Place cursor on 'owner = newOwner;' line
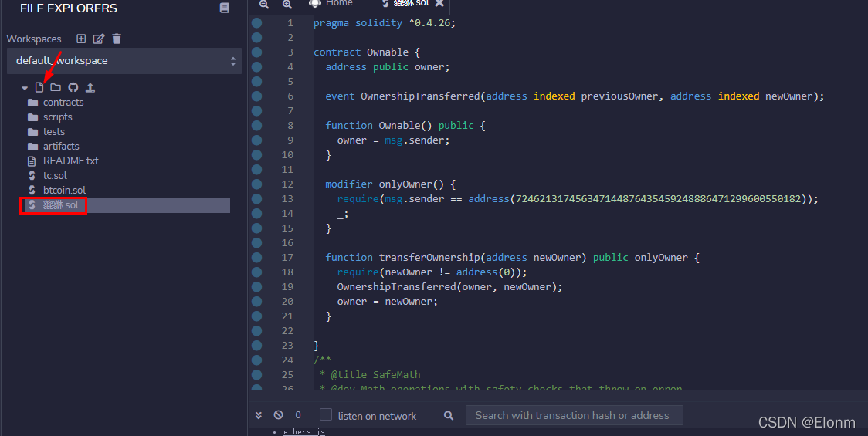The width and height of the screenshot is (868, 436). click(x=387, y=302)
